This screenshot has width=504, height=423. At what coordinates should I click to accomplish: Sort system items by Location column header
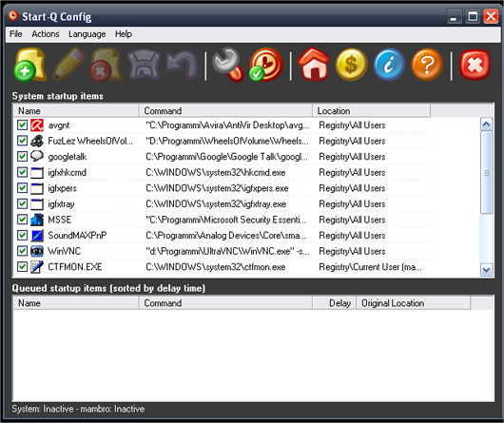[x=371, y=110]
